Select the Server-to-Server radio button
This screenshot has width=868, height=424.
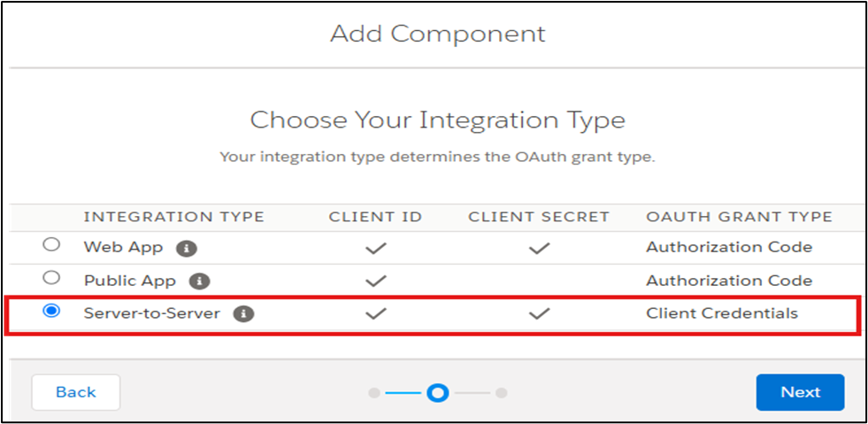[x=51, y=311]
